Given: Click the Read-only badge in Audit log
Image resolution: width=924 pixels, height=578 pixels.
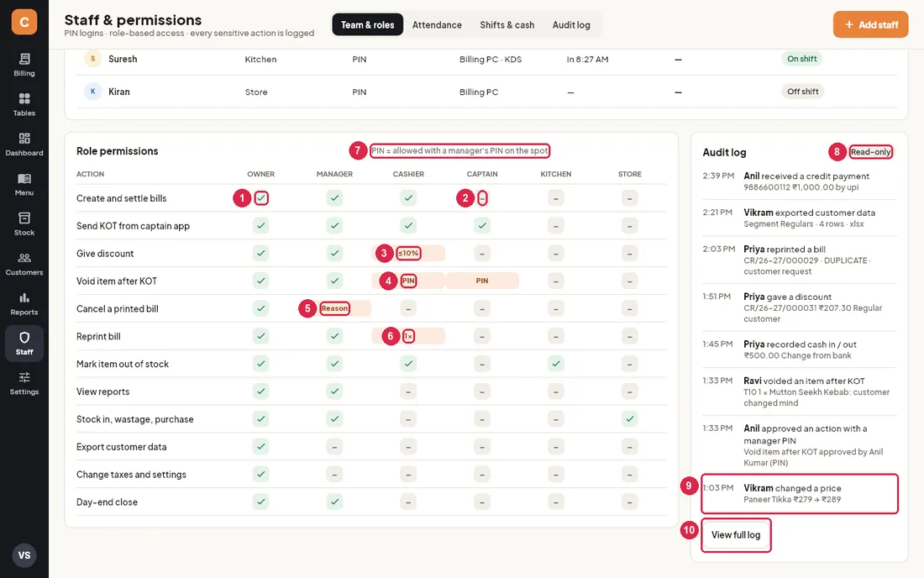Looking at the screenshot, I should tap(870, 152).
